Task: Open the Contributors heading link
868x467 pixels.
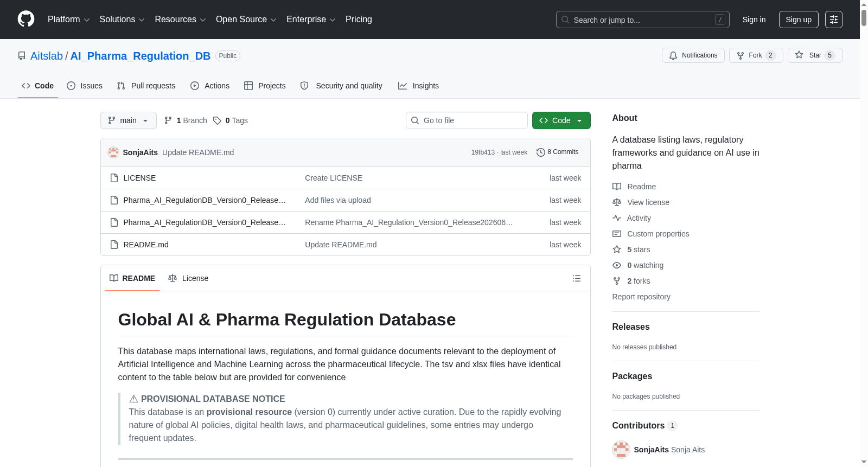Action: (x=644, y=425)
